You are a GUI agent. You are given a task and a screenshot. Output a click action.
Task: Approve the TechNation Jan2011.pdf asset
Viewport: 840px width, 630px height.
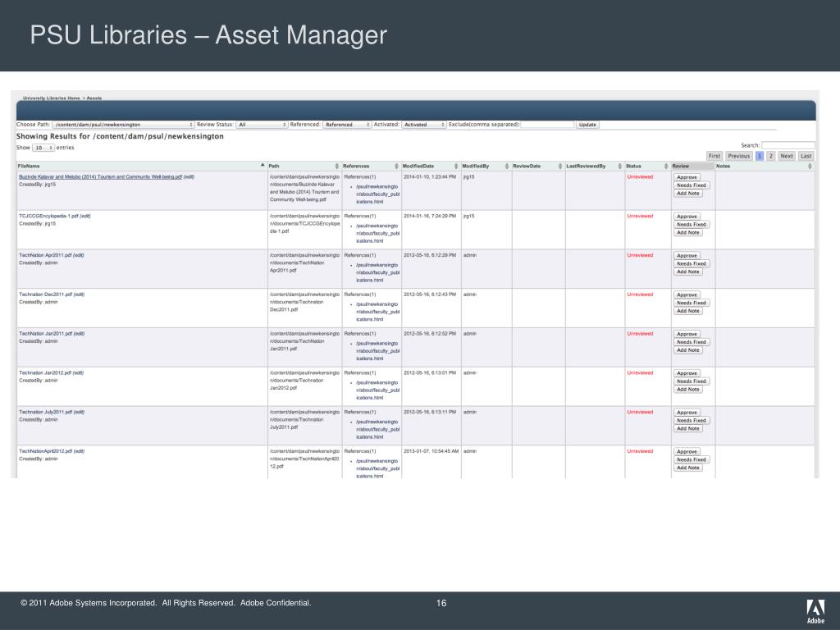coord(687,334)
